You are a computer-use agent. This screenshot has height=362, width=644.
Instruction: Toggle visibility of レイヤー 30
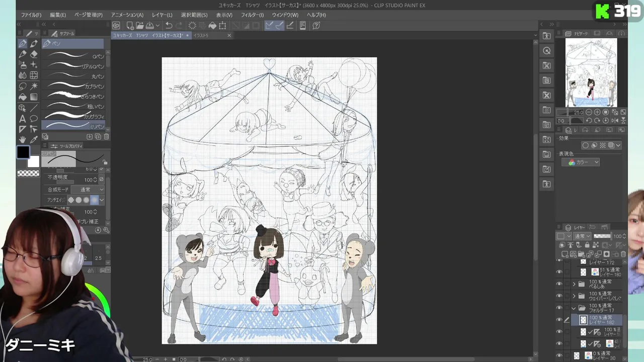559,356
